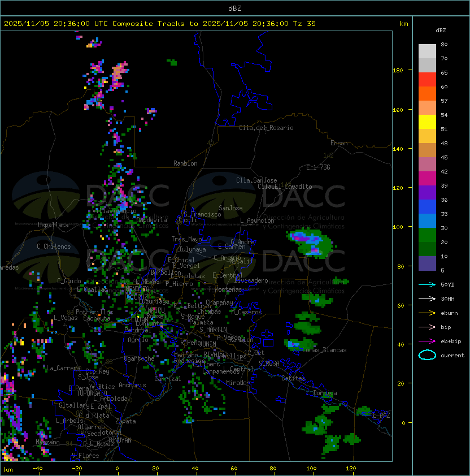Pick the bright yellow 51–54 dBZ band
This screenshot has width=470, height=476.
[x=427, y=122]
